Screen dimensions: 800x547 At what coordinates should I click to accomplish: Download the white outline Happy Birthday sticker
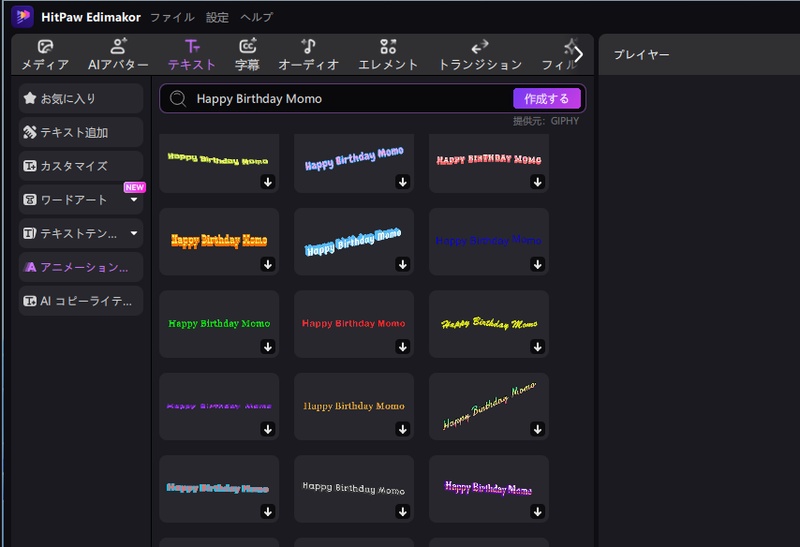click(403, 511)
